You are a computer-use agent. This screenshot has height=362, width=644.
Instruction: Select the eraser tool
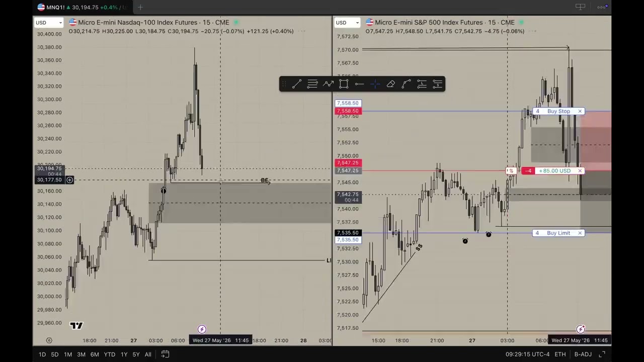tap(391, 84)
